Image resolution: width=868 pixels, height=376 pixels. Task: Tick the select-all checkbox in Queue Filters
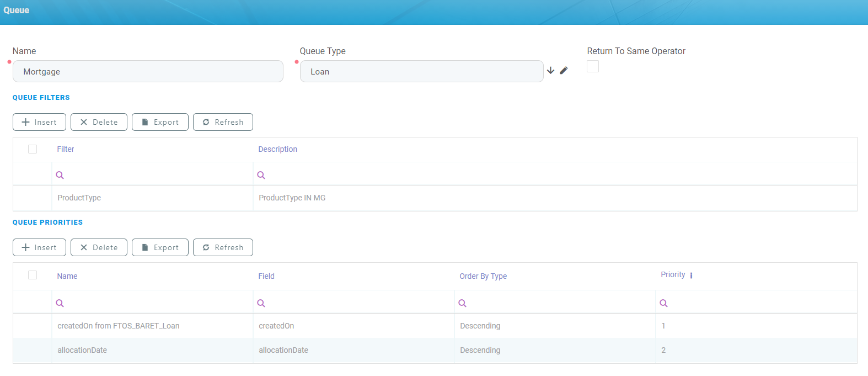(x=33, y=149)
